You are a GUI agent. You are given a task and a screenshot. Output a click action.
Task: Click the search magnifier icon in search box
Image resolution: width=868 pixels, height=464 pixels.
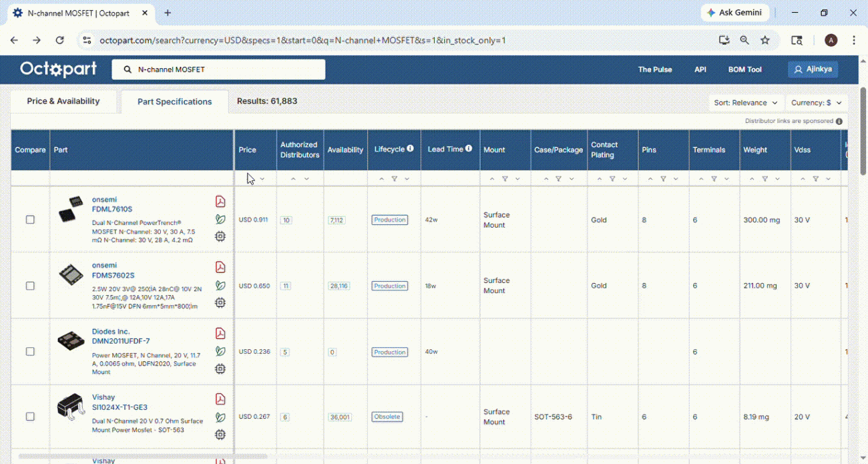[x=128, y=69]
